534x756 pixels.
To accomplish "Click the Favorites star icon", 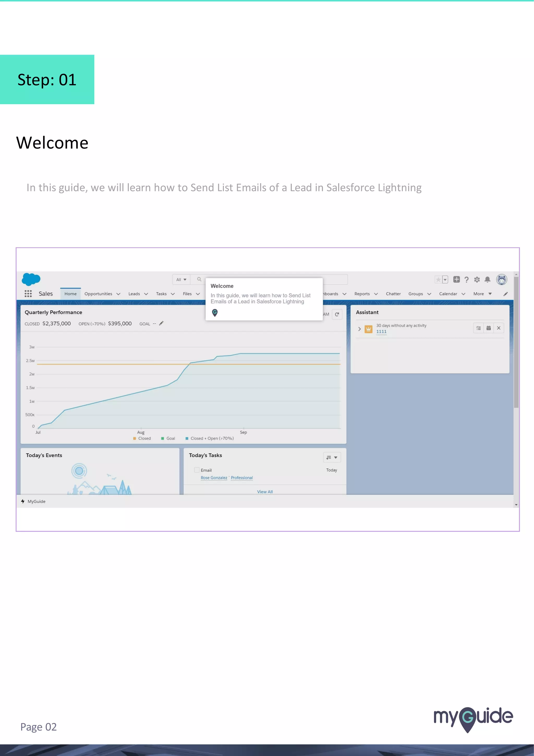I will point(438,280).
